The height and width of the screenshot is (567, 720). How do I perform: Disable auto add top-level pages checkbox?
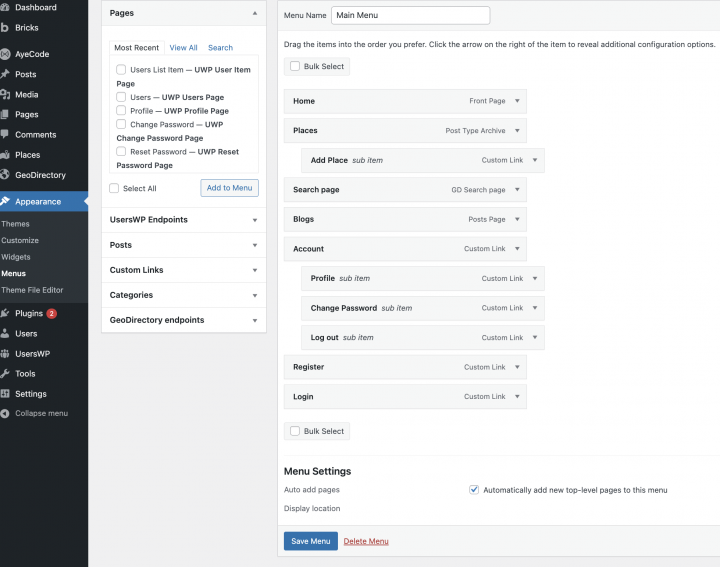[474, 490]
